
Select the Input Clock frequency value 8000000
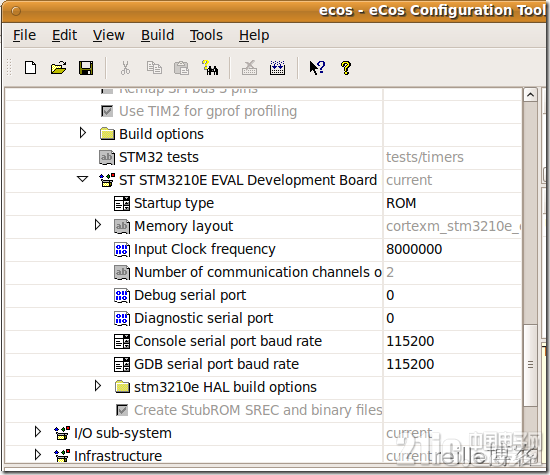(x=414, y=249)
